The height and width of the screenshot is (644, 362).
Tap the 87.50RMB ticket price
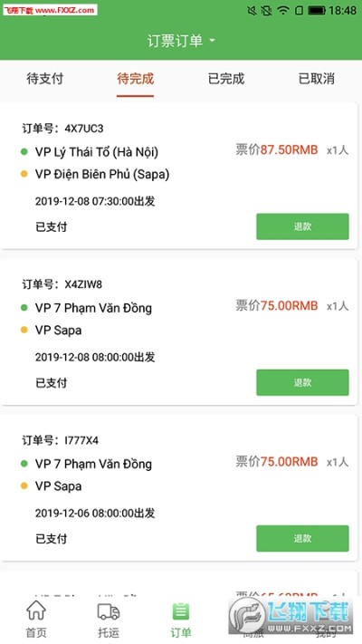tap(289, 150)
